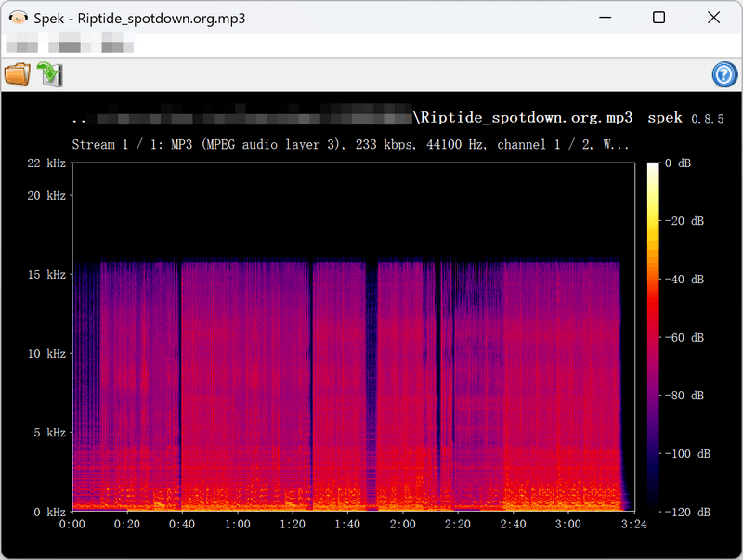Click the '2:40' time axis label
The width and height of the screenshot is (743, 560).
pos(514,525)
